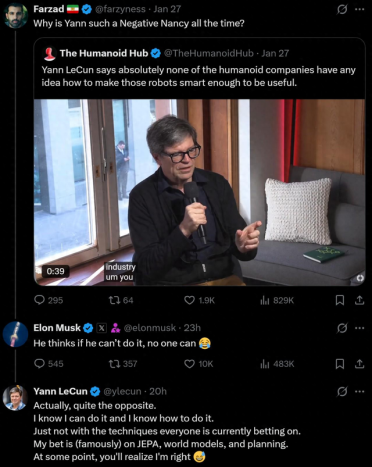Open @TheHumanoidHub profile handle

[209, 53]
